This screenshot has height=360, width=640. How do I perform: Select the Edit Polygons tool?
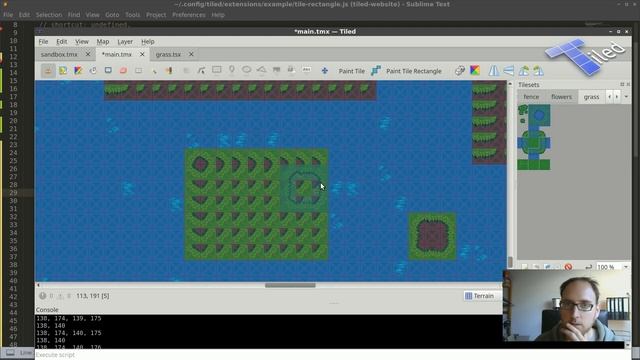[201, 71]
